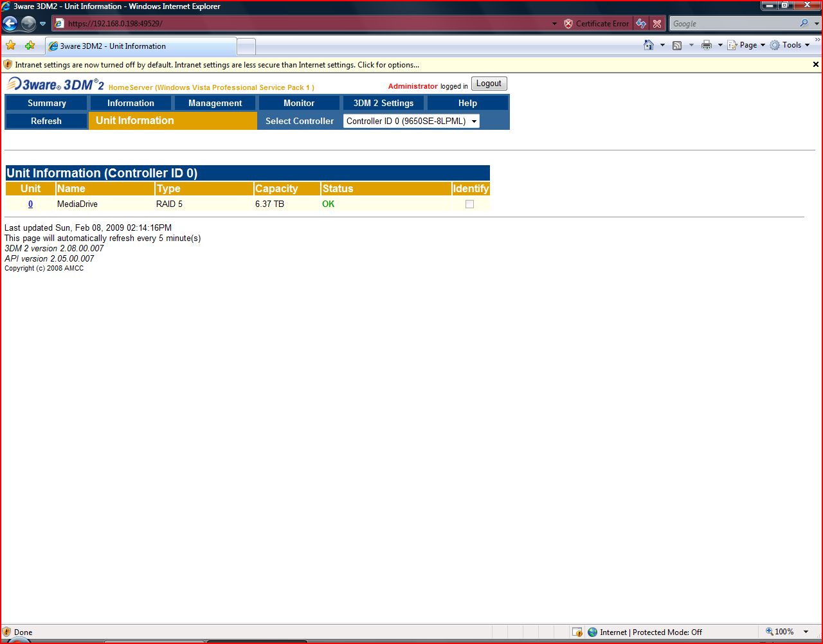This screenshot has height=644, width=823.
Task: Open the Management menu
Action: [215, 103]
